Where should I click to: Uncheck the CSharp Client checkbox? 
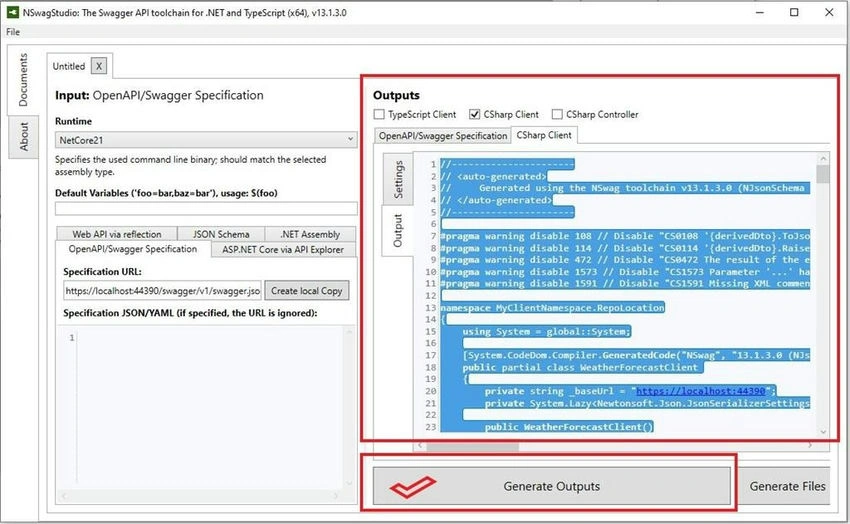coord(474,114)
